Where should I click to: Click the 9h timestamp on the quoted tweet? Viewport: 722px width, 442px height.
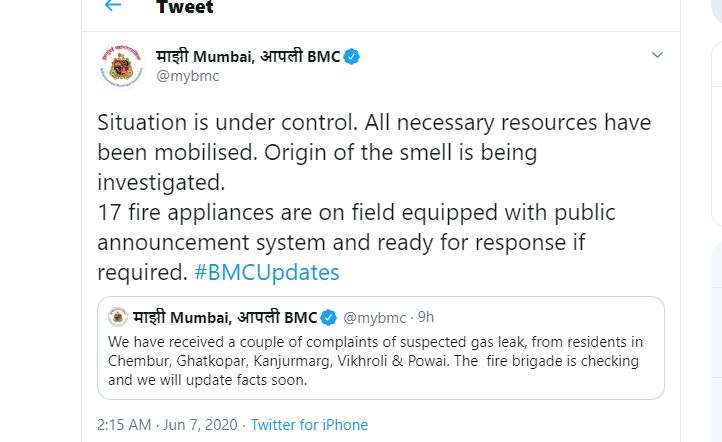(426, 317)
